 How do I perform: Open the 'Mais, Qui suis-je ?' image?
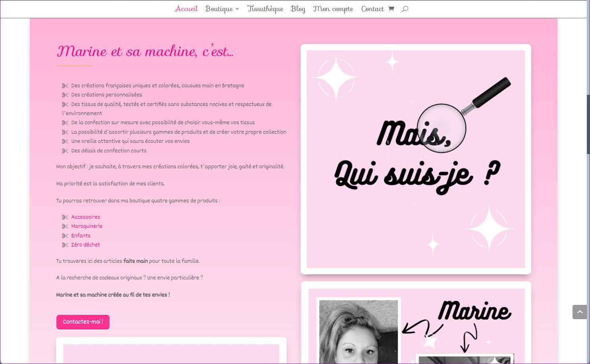click(x=416, y=159)
